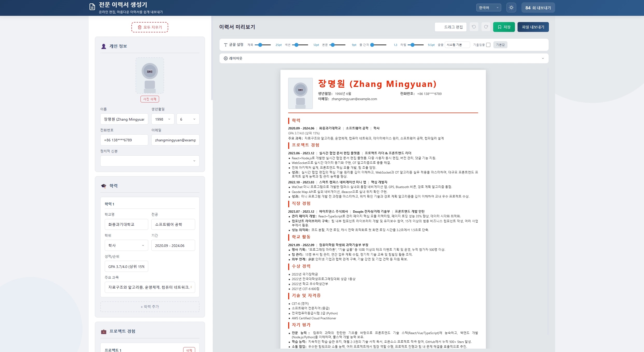The width and height of the screenshot is (644, 352).
Task: Open the 글꼴 시스템 기본 font selector
Action: [x=457, y=45]
